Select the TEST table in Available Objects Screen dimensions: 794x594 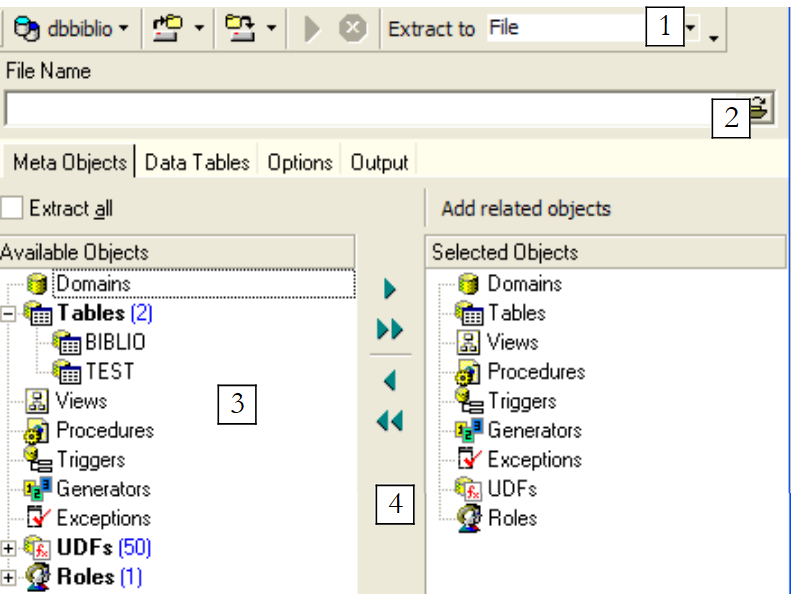tap(109, 371)
